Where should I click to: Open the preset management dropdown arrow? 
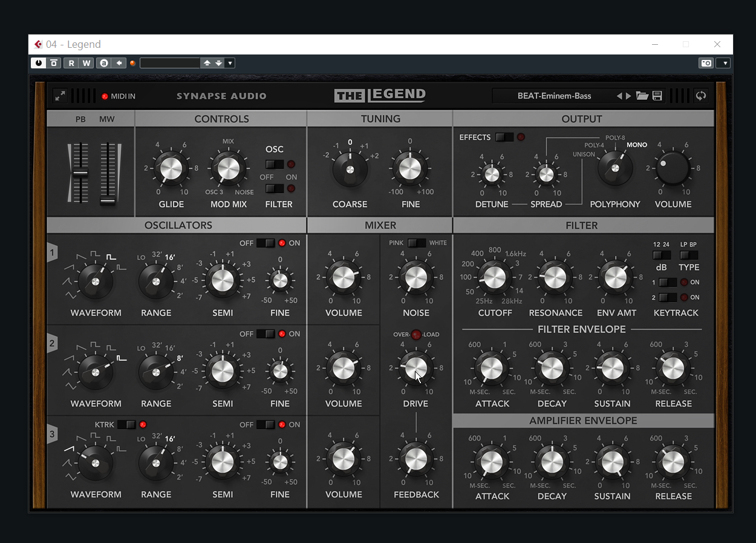click(230, 63)
